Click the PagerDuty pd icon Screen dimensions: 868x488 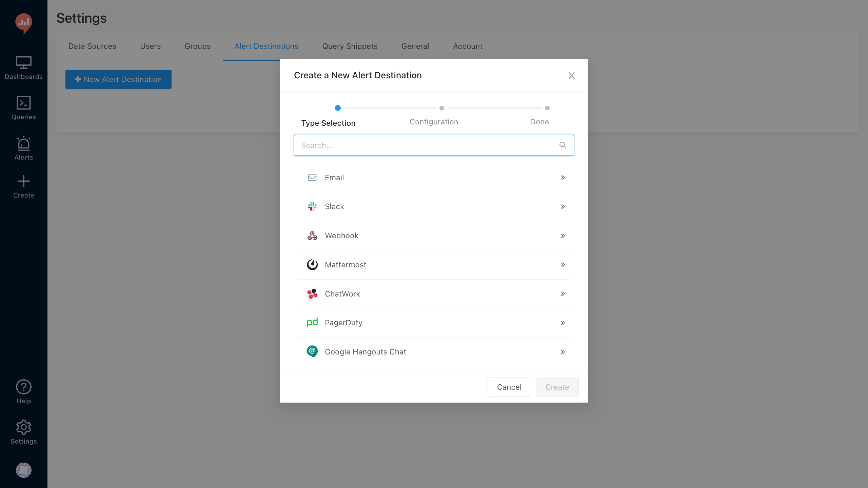pyautogui.click(x=312, y=323)
